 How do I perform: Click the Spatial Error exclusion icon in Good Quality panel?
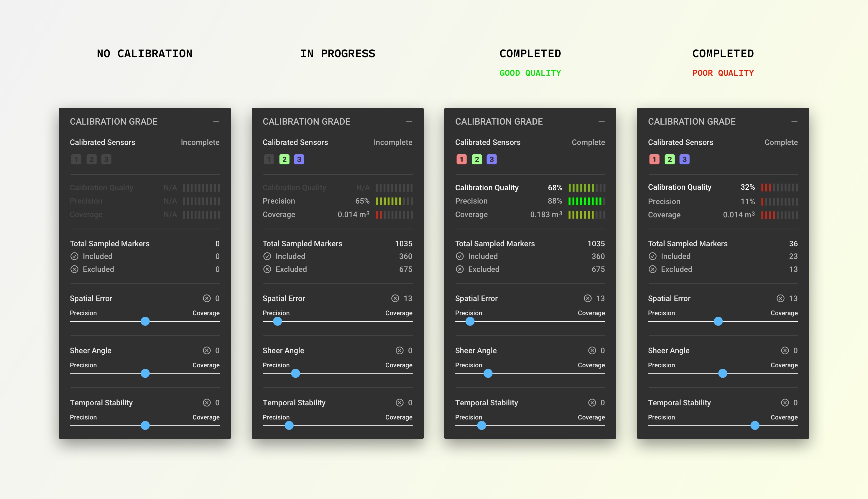588,298
